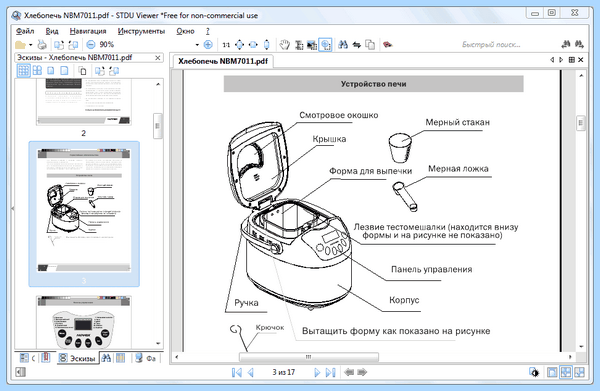Open the Вид menu
Screen dimensions: 600x391
tap(52, 31)
